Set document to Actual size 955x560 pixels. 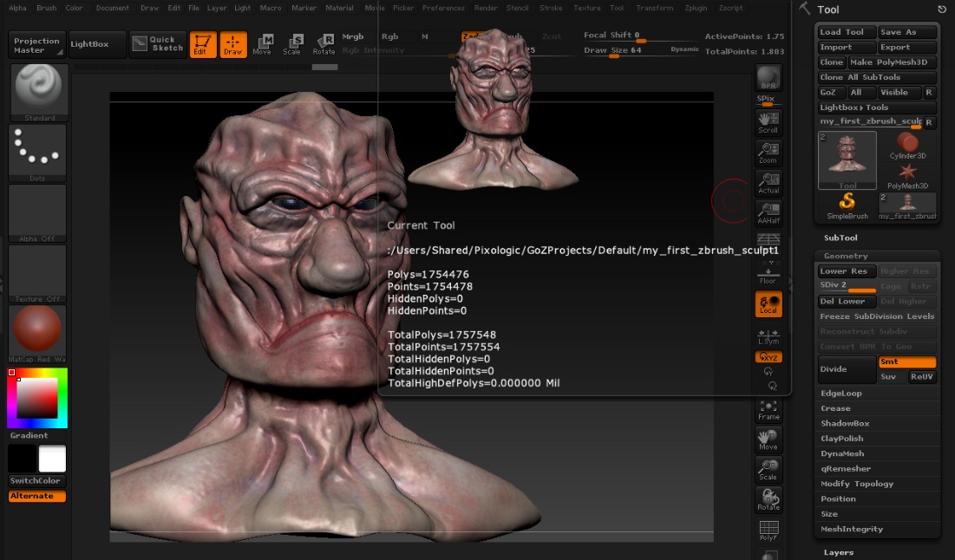[769, 183]
